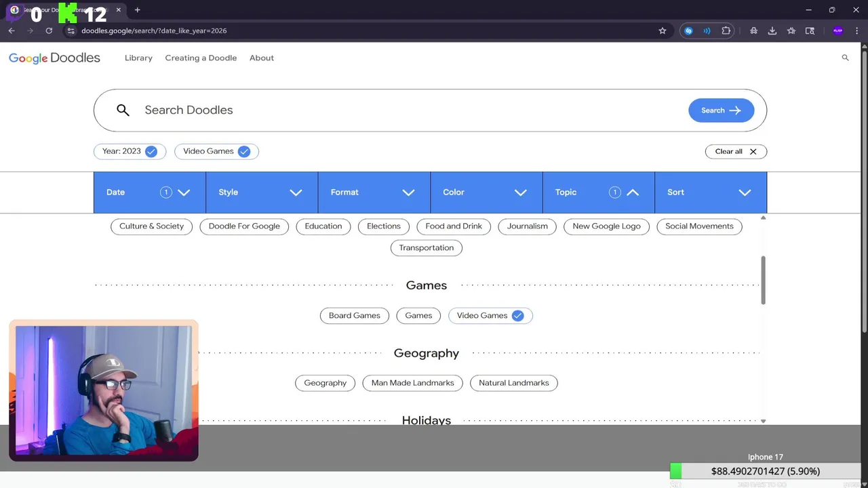The width and height of the screenshot is (868, 488).
Task: Select the Transportation topic
Action: pyautogui.click(x=426, y=248)
